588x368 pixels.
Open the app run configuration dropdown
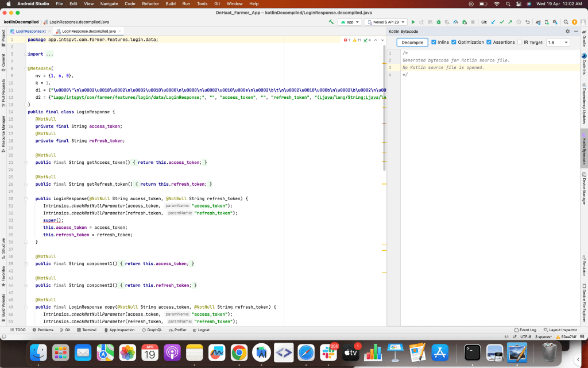tap(350, 22)
